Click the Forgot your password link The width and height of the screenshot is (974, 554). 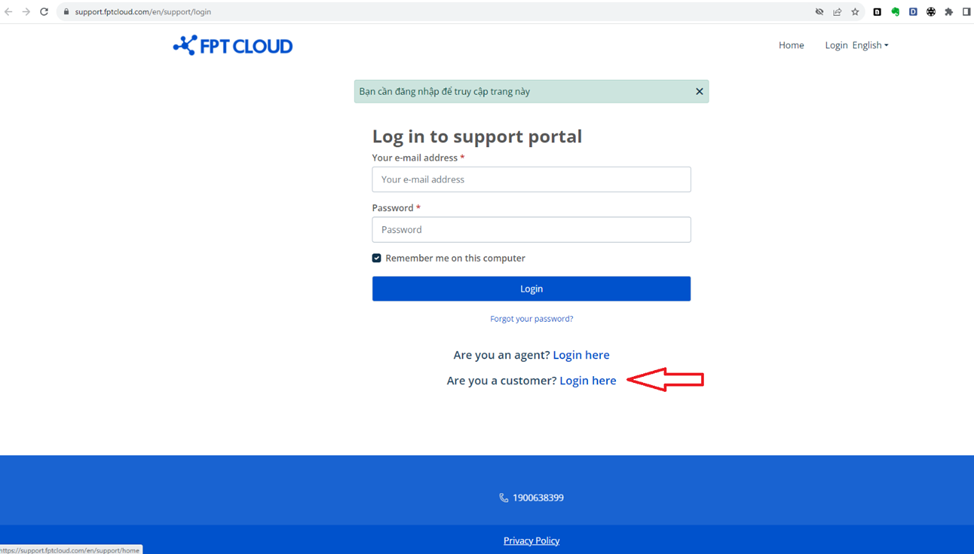531,319
